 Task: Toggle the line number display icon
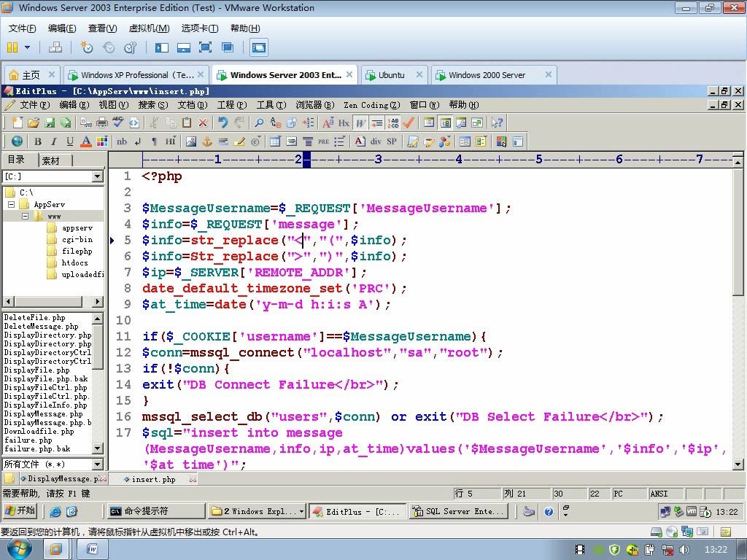pyautogui.click(x=393, y=122)
